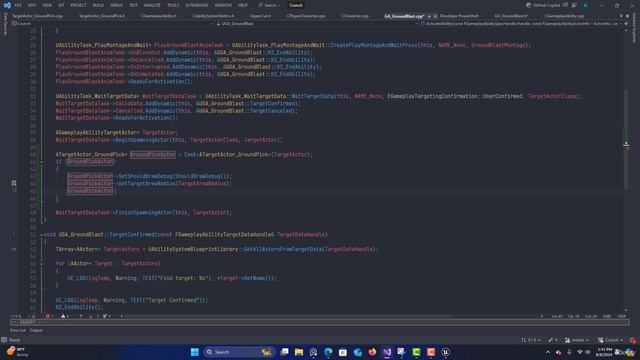Open the Error List panel tab
The width and height of the screenshot is (640, 360).
[x=18, y=330]
